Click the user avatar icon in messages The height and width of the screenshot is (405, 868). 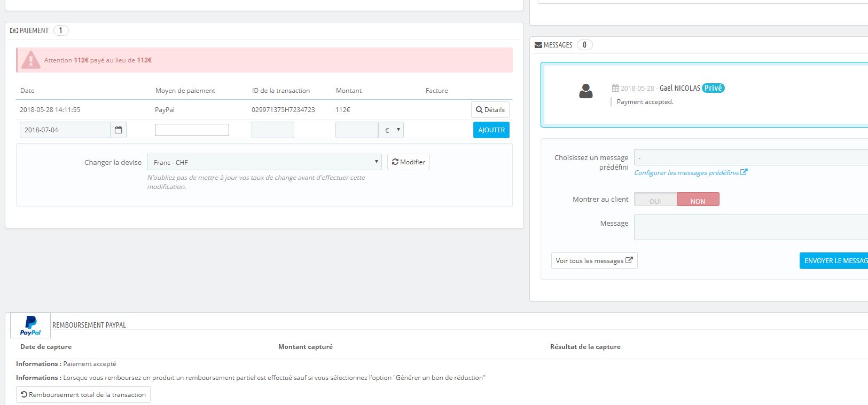click(586, 91)
